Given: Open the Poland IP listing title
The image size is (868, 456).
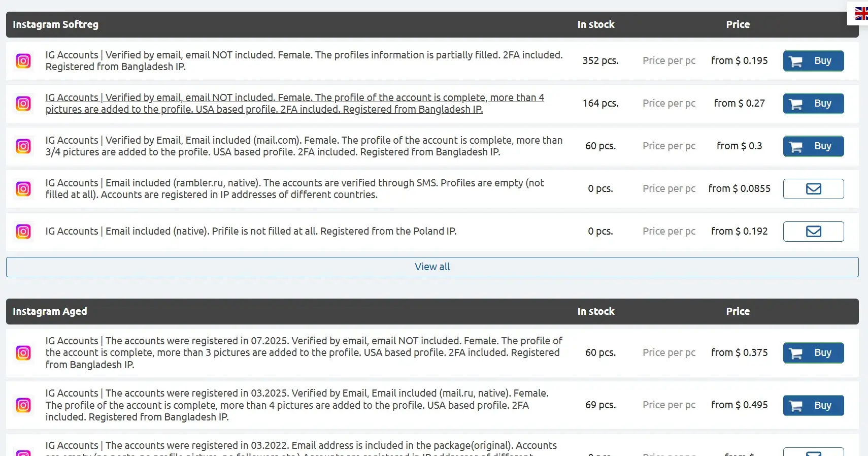Looking at the screenshot, I should pos(251,232).
